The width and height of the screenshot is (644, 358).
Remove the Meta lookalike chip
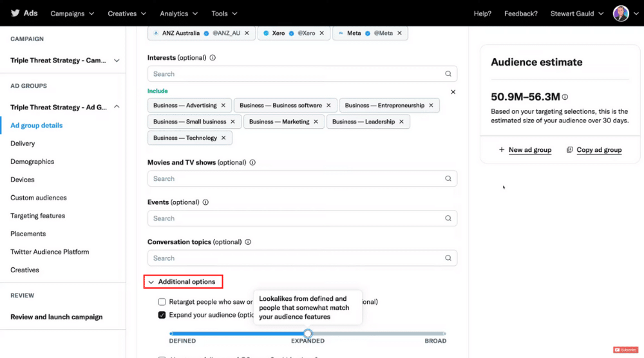pos(399,33)
